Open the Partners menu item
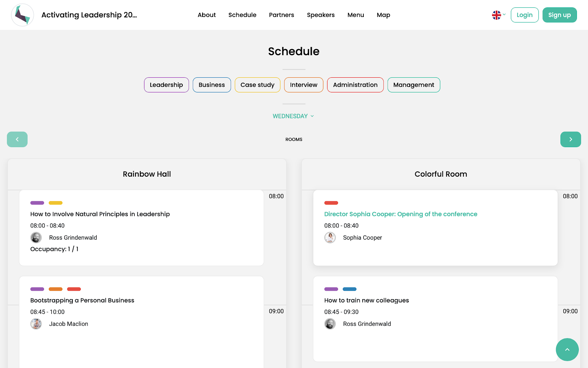The height and width of the screenshot is (368, 588). (x=282, y=15)
